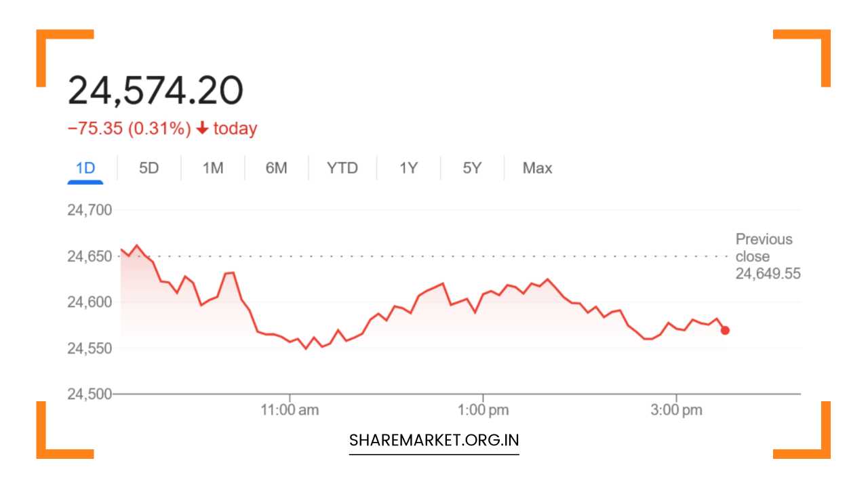Click the red dot marking the latest price
868x488 pixels.
725,330
